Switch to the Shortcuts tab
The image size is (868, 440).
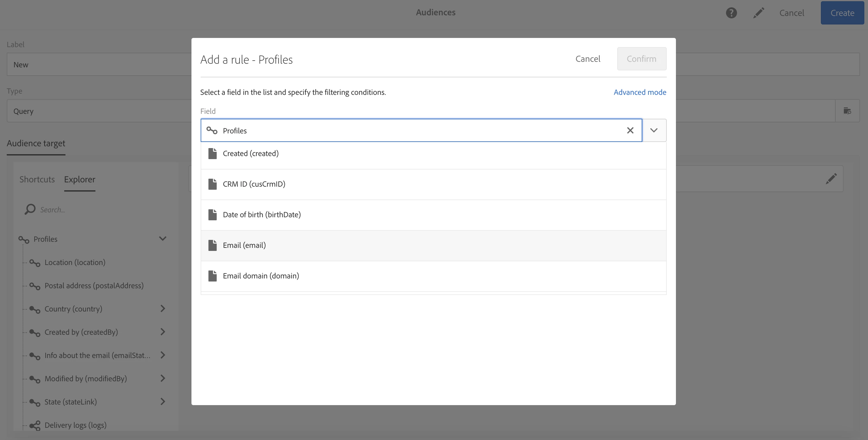pos(37,179)
